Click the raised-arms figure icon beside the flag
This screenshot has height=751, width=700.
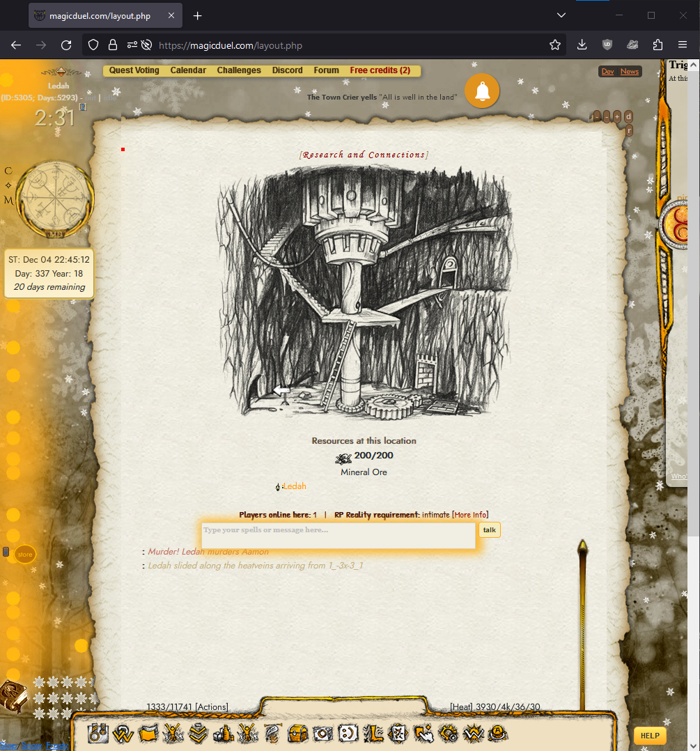coord(173,734)
